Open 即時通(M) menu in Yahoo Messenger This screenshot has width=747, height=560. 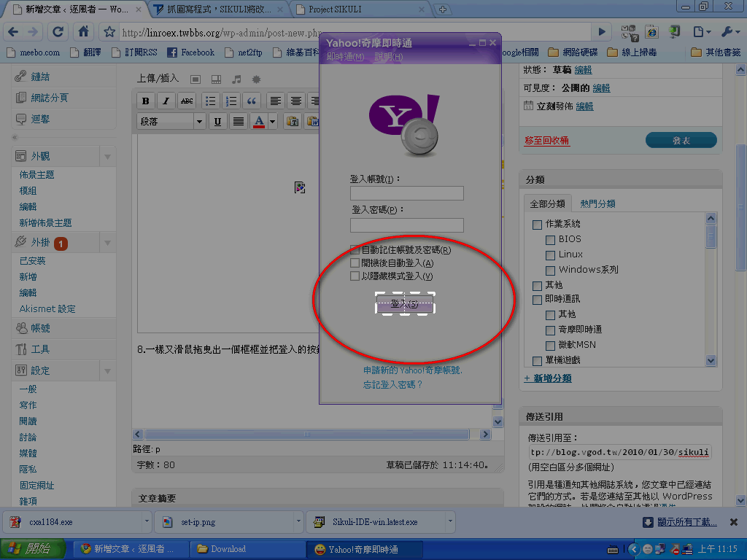(345, 57)
